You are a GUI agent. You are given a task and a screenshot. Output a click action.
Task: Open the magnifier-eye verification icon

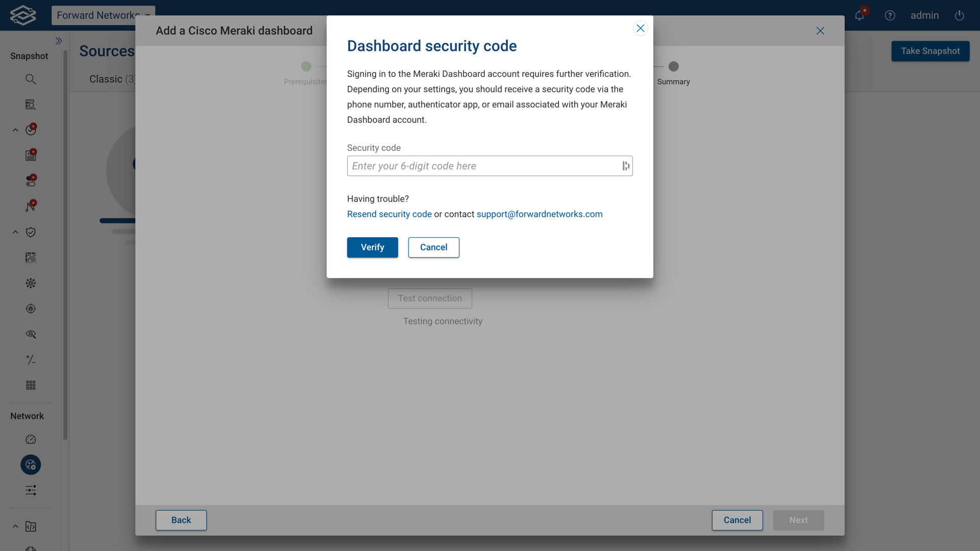tap(31, 334)
